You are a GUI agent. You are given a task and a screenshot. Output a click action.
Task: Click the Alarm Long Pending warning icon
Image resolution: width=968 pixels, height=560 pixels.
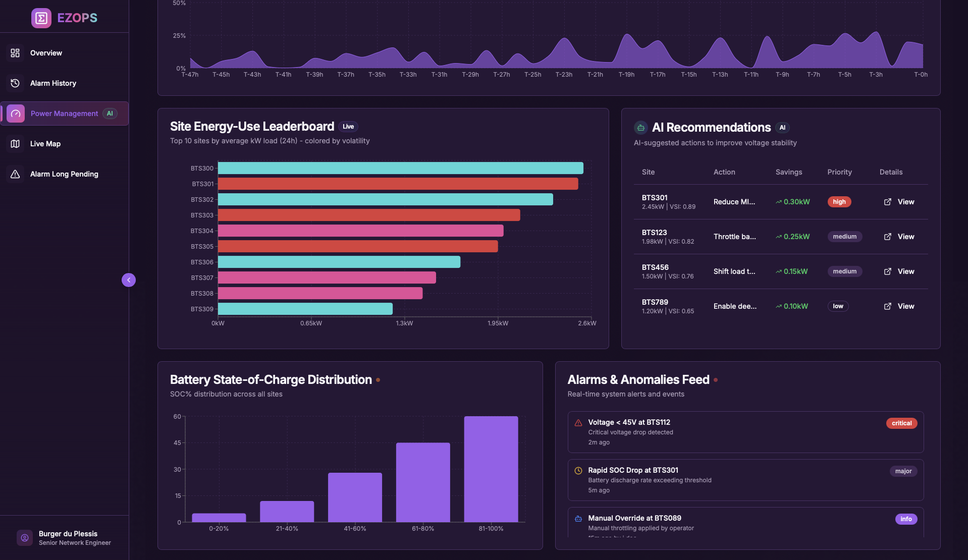[x=15, y=174]
